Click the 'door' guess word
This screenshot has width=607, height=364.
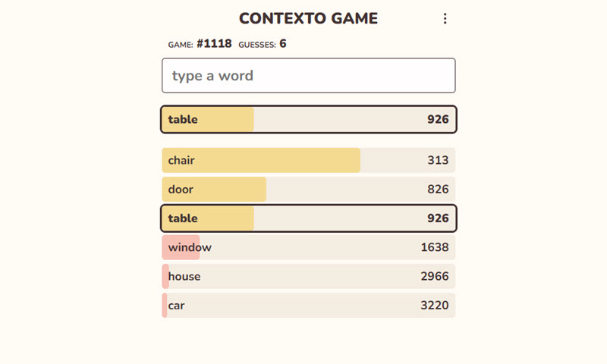[181, 189]
